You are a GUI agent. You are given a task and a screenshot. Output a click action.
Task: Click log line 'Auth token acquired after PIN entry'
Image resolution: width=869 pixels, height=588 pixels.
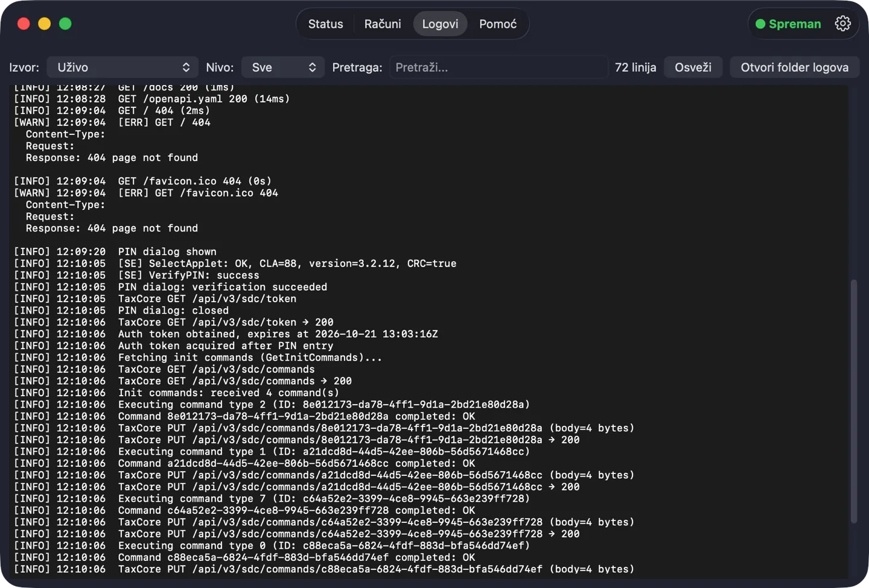pyautogui.click(x=174, y=346)
